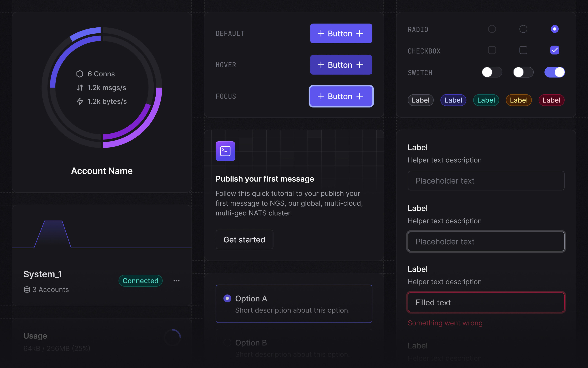The width and height of the screenshot is (588, 368).
Task: Click the 1.2k bytes/s stat text
Action: coord(107,101)
